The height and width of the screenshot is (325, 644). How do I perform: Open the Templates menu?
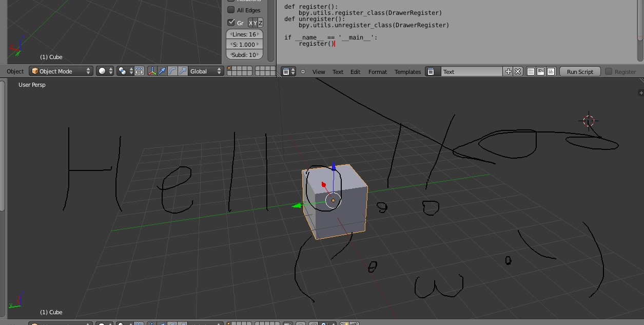point(407,72)
